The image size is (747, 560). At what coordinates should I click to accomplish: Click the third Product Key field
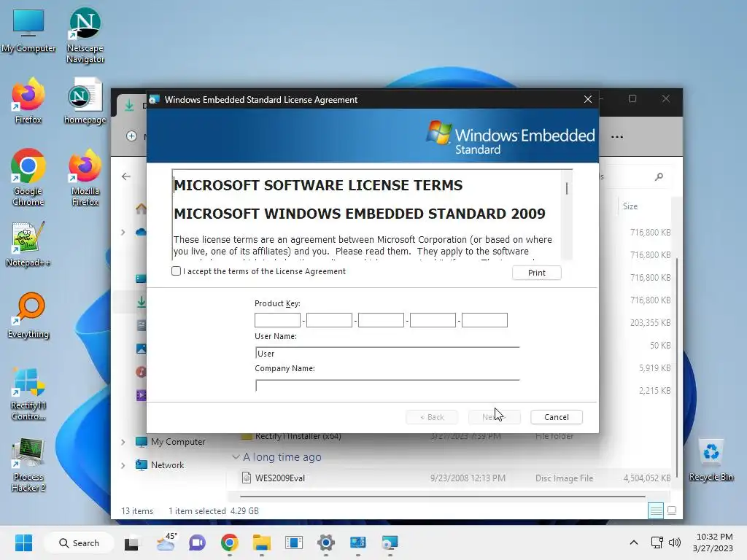tap(381, 320)
